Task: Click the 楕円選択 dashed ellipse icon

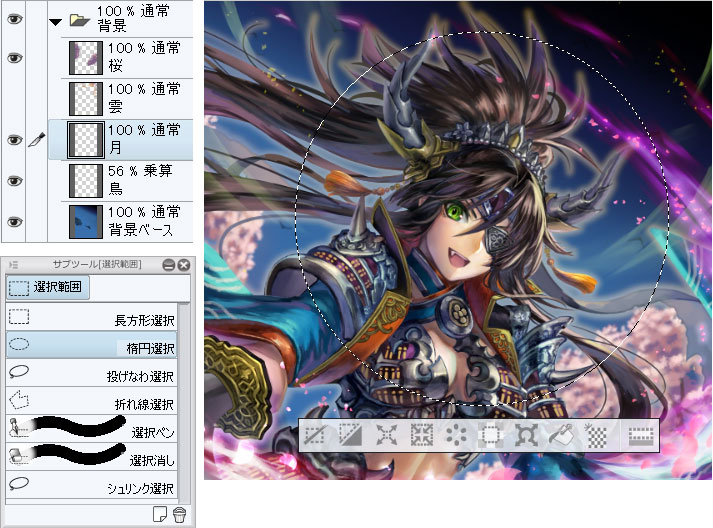Action: [x=19, y=344]
